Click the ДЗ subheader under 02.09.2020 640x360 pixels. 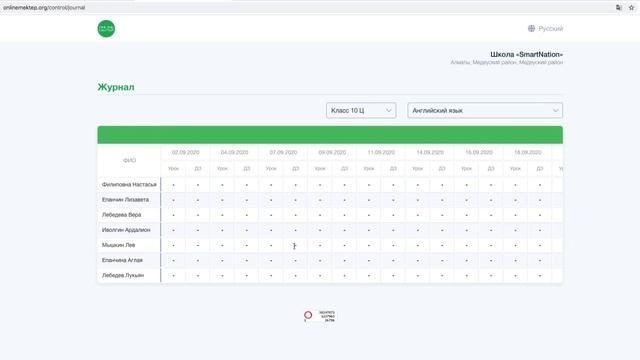pyautogui.click(x=198, y=169)
